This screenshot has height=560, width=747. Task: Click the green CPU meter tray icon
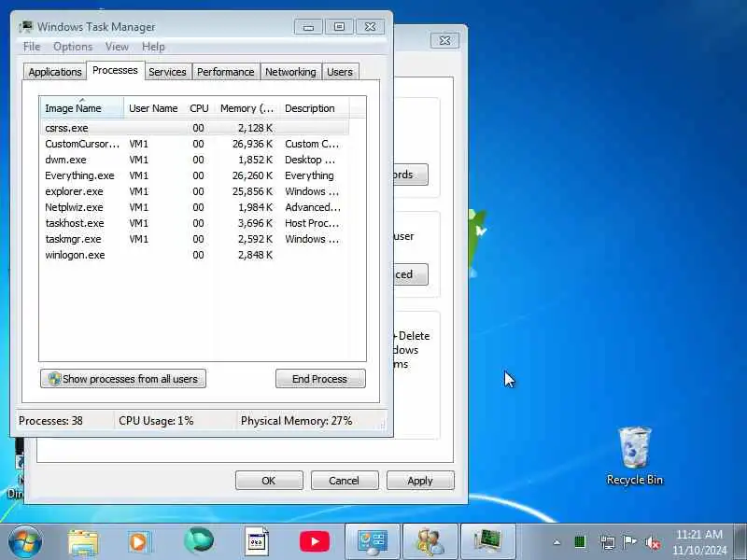click(x=580, y=542)
